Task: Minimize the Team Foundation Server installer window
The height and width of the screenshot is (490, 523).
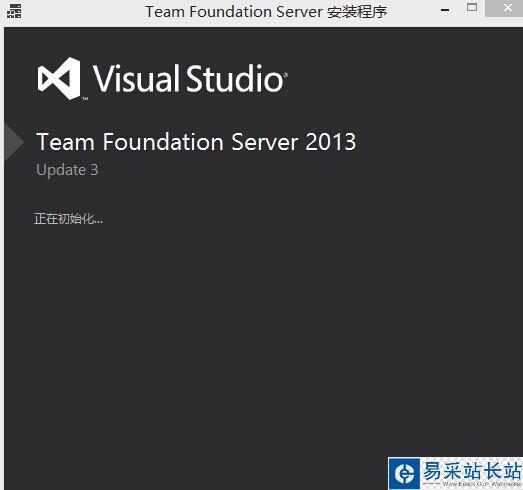Action: 445,10
